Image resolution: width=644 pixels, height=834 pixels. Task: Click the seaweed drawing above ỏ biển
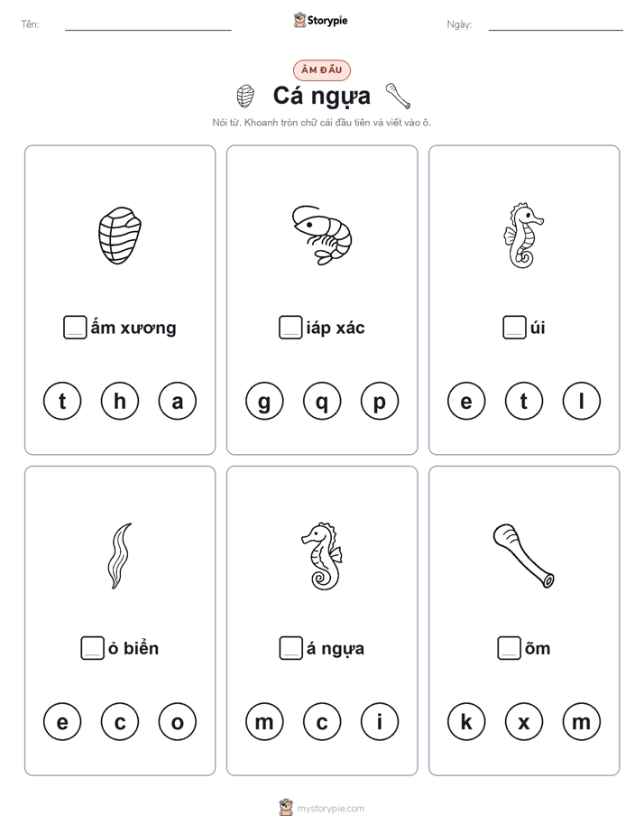(x=120, y=556)
